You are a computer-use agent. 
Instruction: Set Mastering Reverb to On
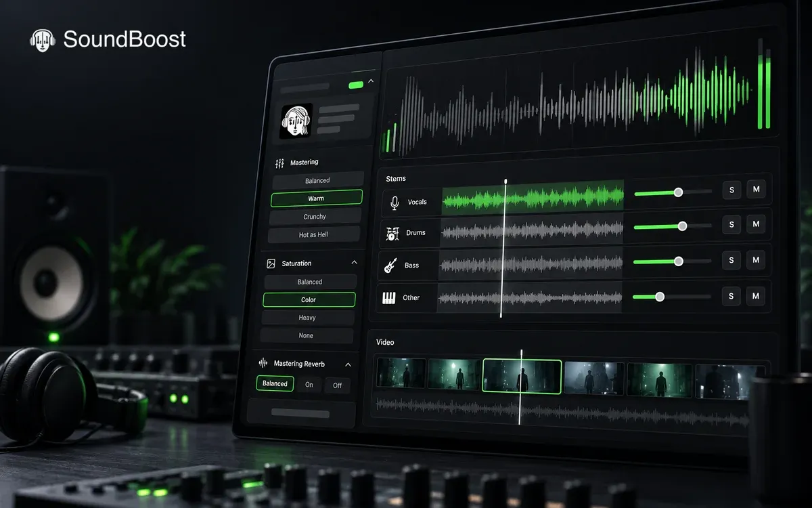(x=309, y=385)
